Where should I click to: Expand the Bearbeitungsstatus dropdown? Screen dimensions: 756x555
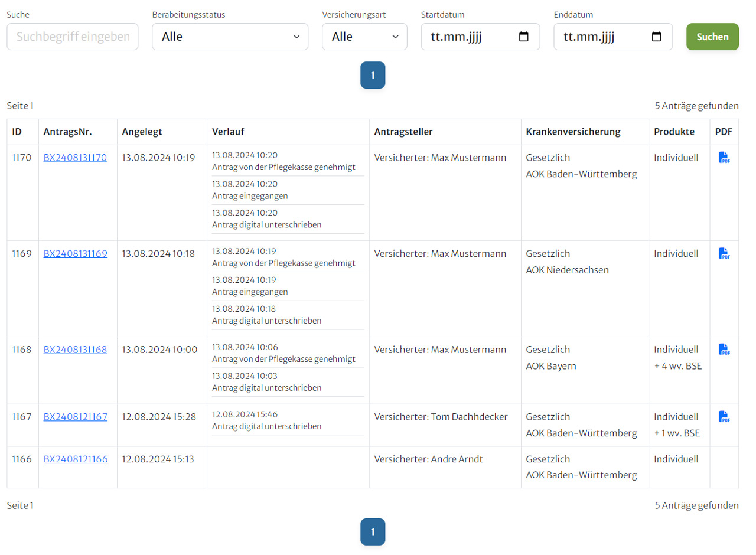click(x=230, y=37)
